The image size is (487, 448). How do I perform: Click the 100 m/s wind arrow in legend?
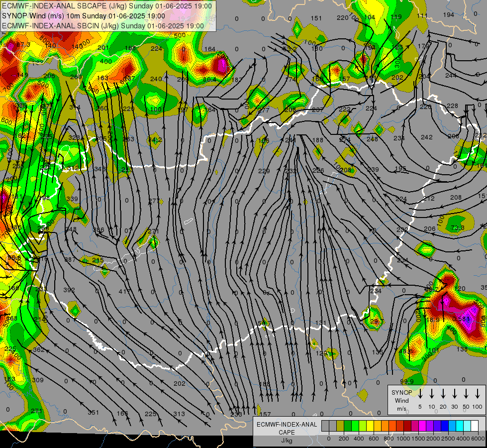tap(478, 393)
